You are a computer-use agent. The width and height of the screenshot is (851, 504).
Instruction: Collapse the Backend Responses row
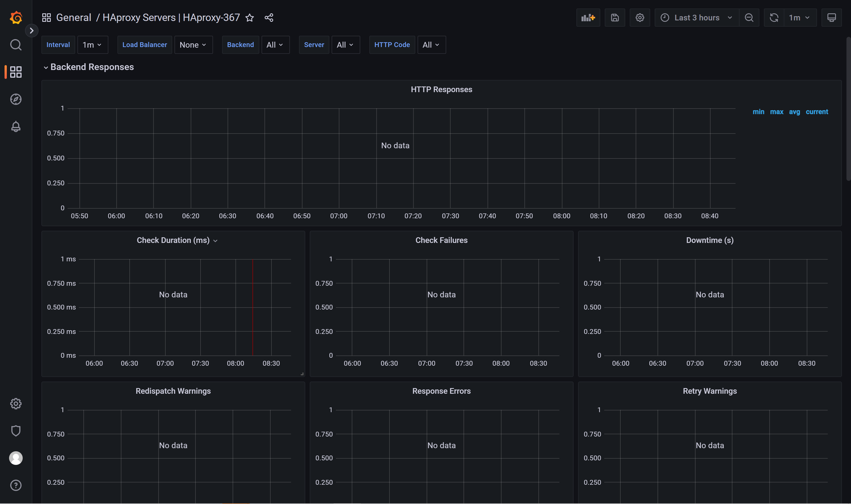[89, 67]
